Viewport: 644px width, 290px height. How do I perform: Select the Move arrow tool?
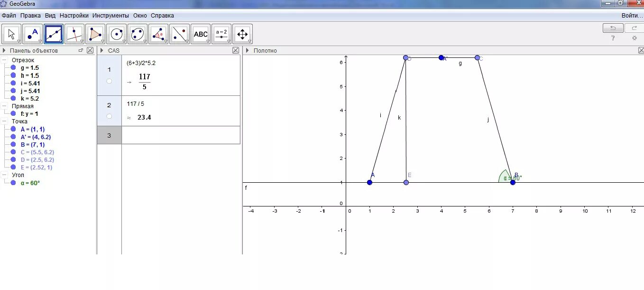[11, 33]
